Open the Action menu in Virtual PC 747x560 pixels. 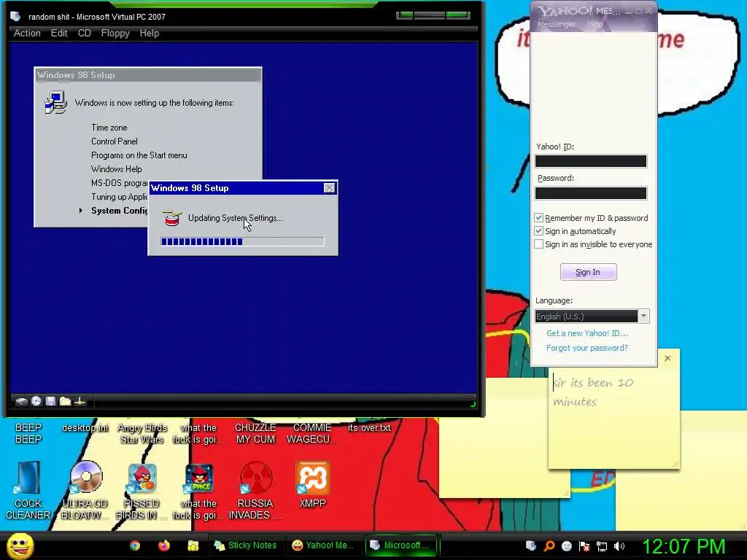tap(27, 34)
